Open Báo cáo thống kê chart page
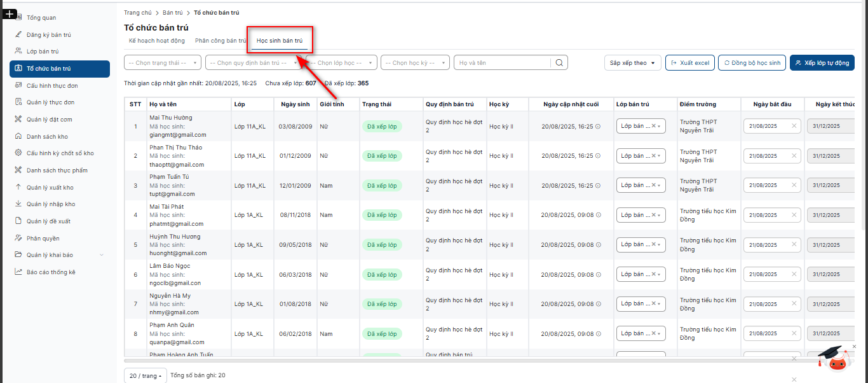Screen dimensions: 868x383 point(51,272)
